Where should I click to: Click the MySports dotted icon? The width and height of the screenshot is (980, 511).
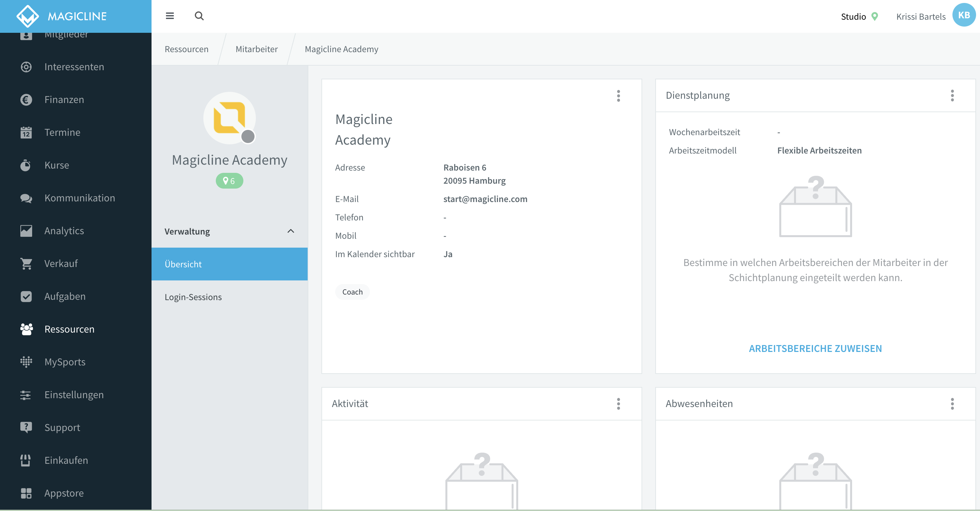click(x=26, y=362)
